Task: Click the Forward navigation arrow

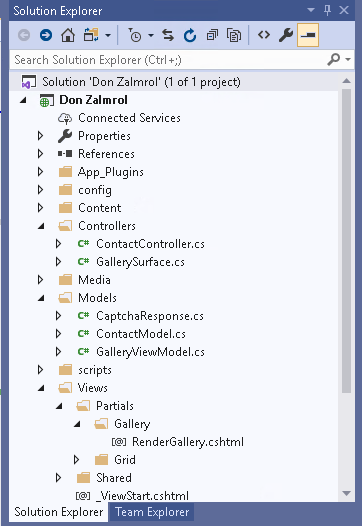Action: [x=46, y=35]
